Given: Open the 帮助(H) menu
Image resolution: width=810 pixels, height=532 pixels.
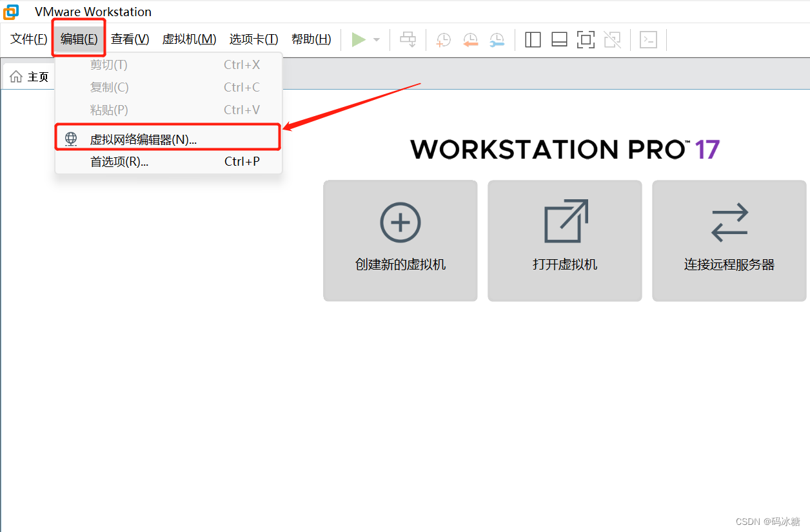Looking at the screenshot, I should [311, 39].
